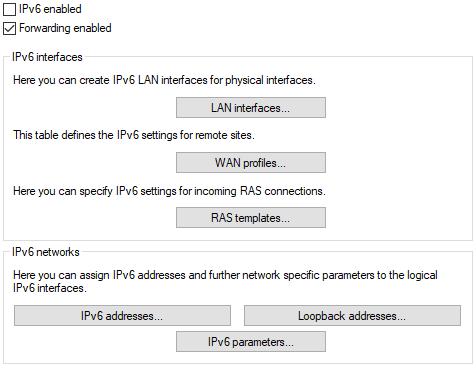476x367 pixels.
Task: Select the IPv6 interfaces group heading
Action: (x=47, y=57)
